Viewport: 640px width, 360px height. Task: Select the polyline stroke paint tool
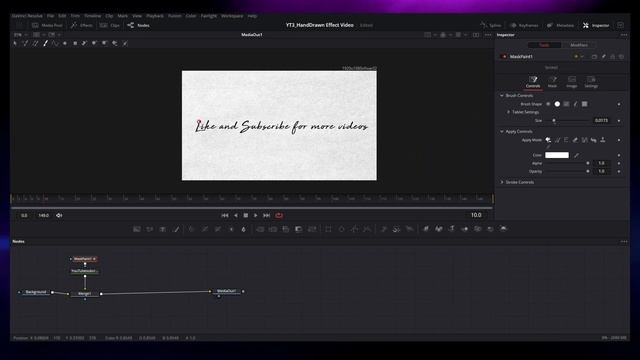click(55, 43)
